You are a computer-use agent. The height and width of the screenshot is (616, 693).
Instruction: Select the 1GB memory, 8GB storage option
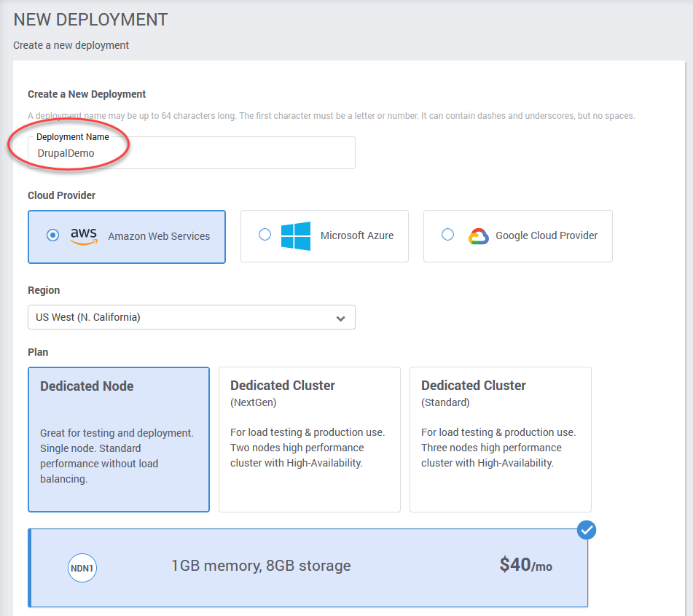click(308, 568)
